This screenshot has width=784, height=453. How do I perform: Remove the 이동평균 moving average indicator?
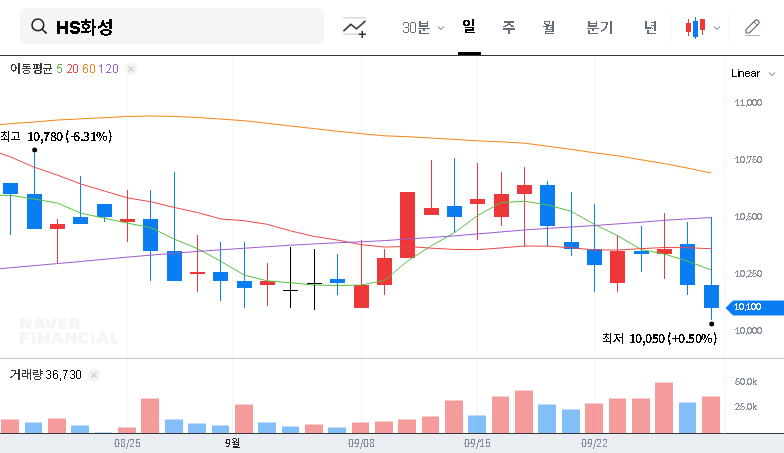point(131,69)
